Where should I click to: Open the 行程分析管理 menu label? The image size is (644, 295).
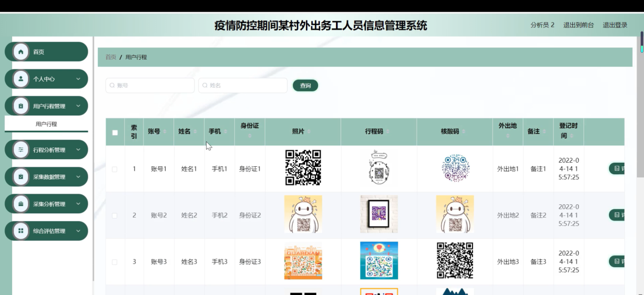49,150
